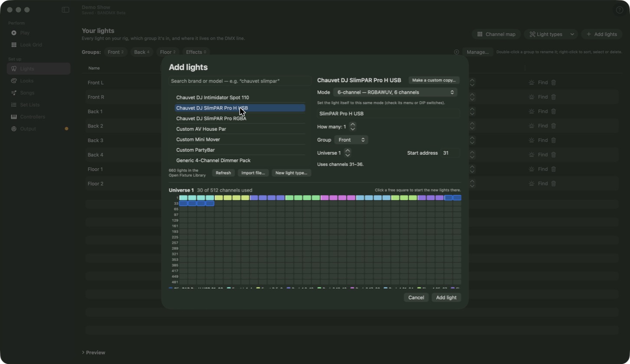The height and width of the screenshot is (364, 630).
Task: Select Chauvet DJ Intimidator Spot 110
Action: [x=240, y=97]
